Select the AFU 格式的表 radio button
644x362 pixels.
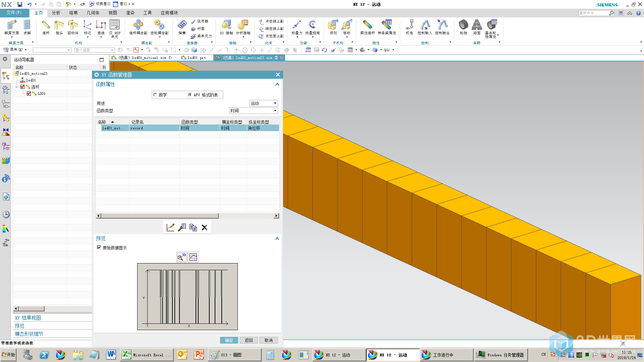point(190,95)
